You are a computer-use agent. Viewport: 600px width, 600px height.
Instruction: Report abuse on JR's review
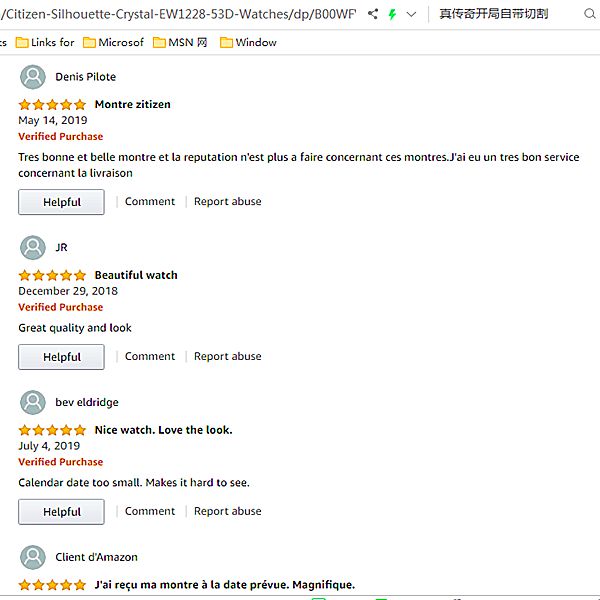(227, 356)
